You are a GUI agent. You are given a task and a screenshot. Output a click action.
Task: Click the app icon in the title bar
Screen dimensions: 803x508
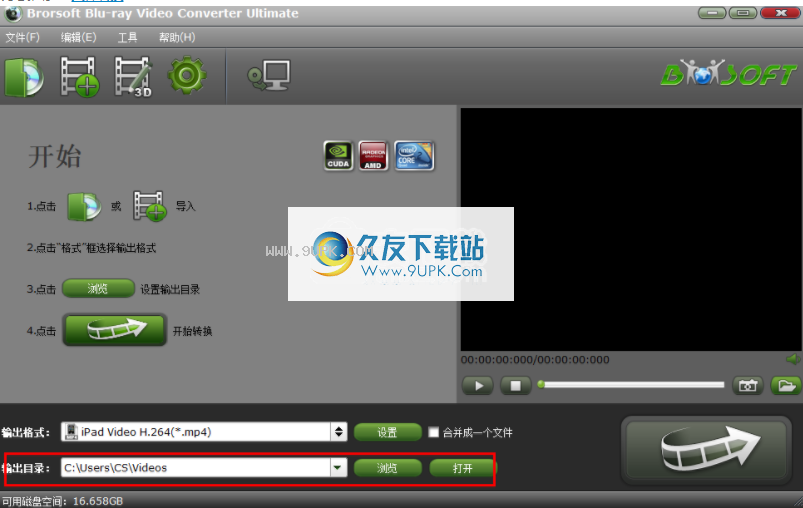(13, 14)
